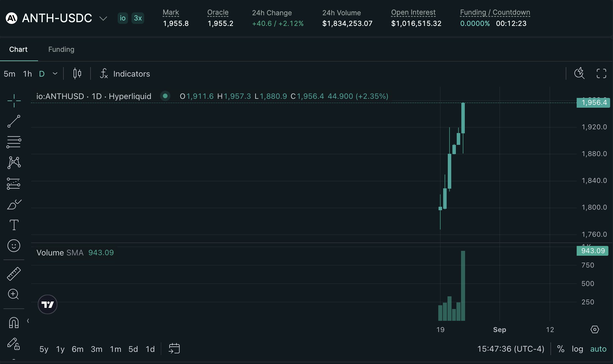
Task: Select the crosshair cursor tool
Action: coord(14,101)
